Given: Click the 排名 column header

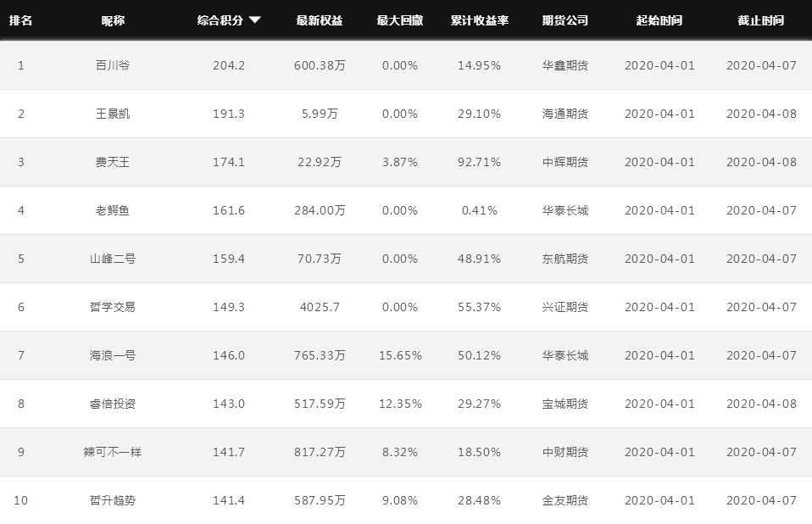Looking at the screenshot, I should (21, 20).
